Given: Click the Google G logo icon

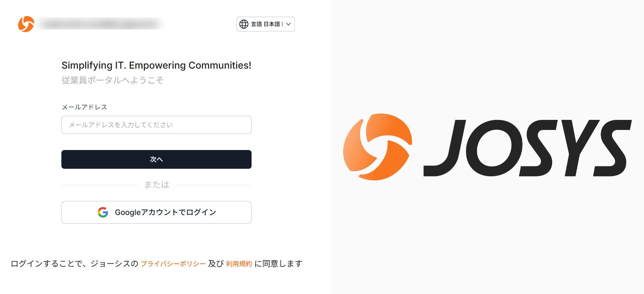Looking at the screenshot, I should 103,212.
